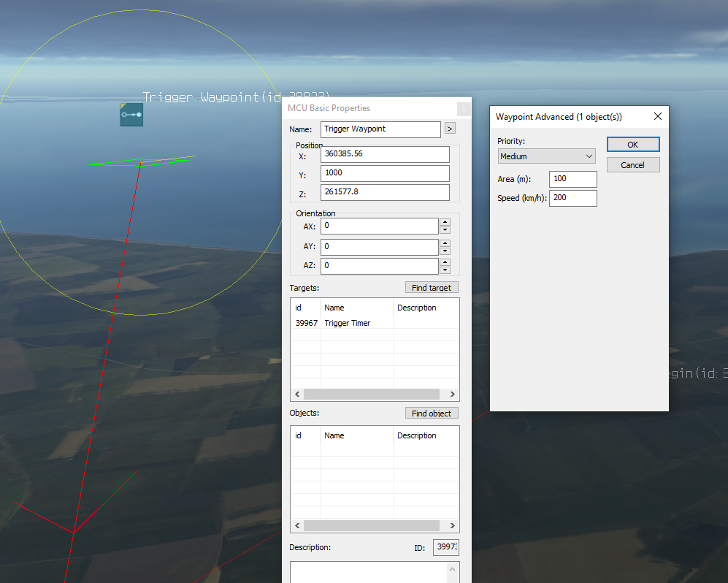Cancel the Waypoint Advanced dialog
728x583 pixels.
coord(632,165)
